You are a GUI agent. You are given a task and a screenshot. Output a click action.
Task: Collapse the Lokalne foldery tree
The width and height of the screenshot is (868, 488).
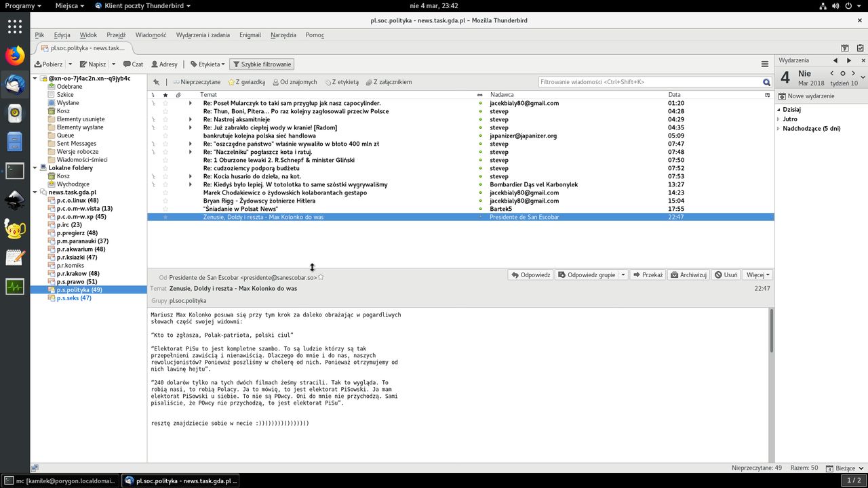[35, 168]
